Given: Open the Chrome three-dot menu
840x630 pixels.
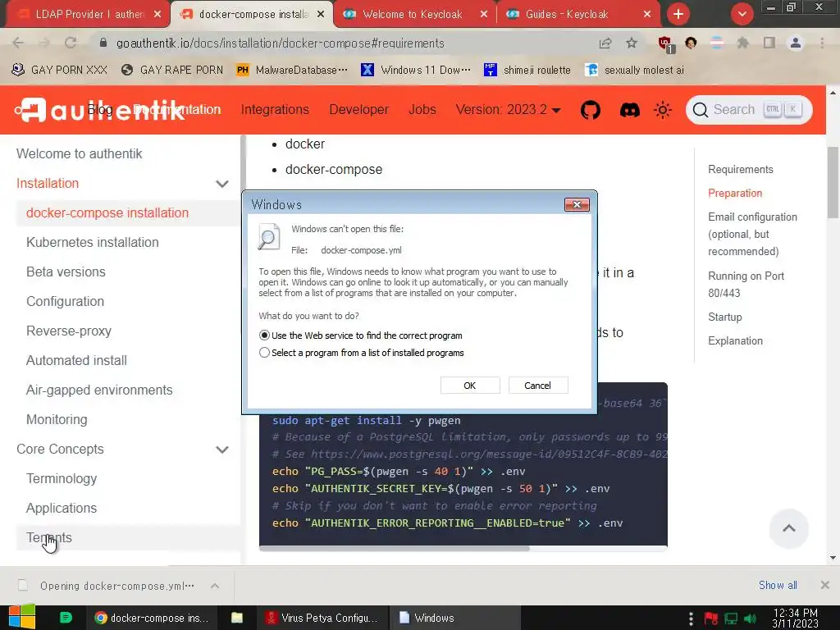Looking at the screenshot, I should tap(822, 43).
